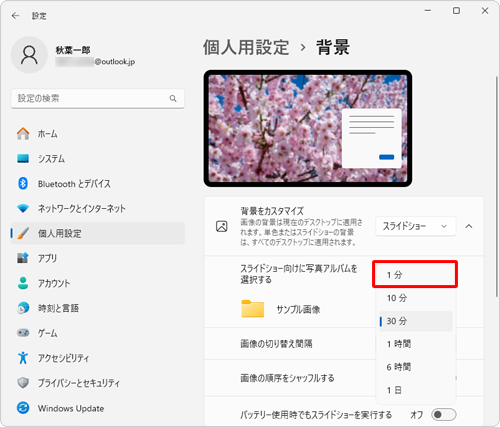Viewport: 500px width, 427px height.
Task: Go back with the arrow icon
Action: [x=15, y=16]
